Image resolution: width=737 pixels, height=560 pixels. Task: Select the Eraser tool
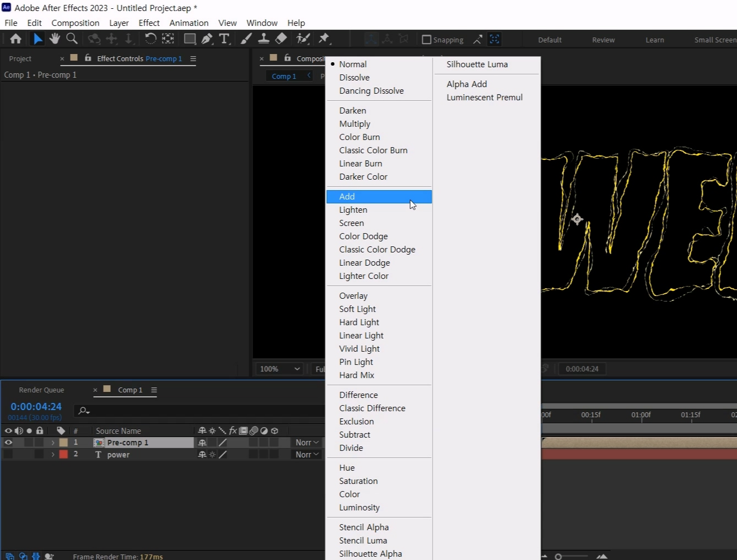pyautogui.click(x=281, y=39)
